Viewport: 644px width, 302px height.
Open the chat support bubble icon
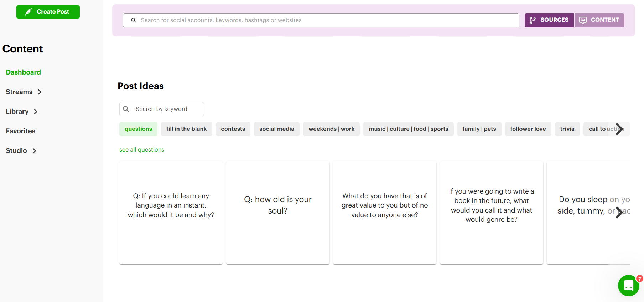tap(628, 285)
